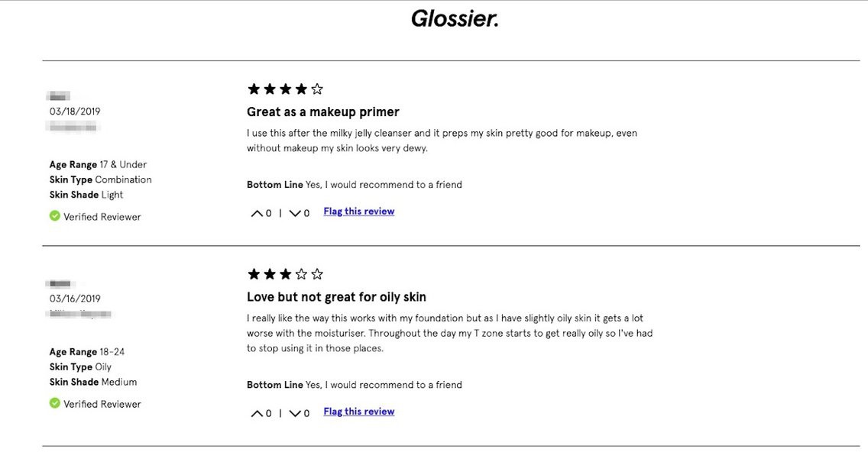Click the empty fifth star on the four-star review
868x452 pixels.
coord(317,89)
